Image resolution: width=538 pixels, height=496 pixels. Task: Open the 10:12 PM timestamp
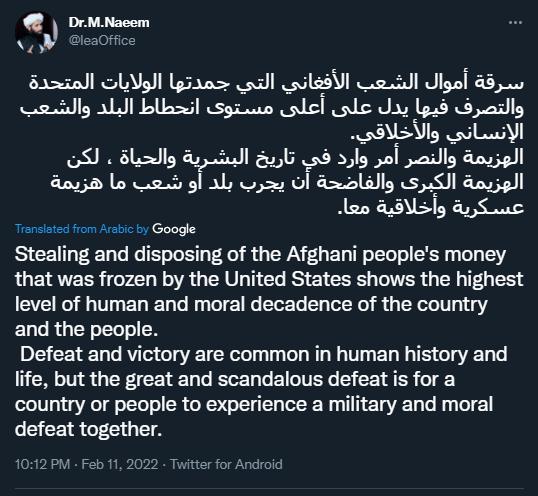point(43,464)
